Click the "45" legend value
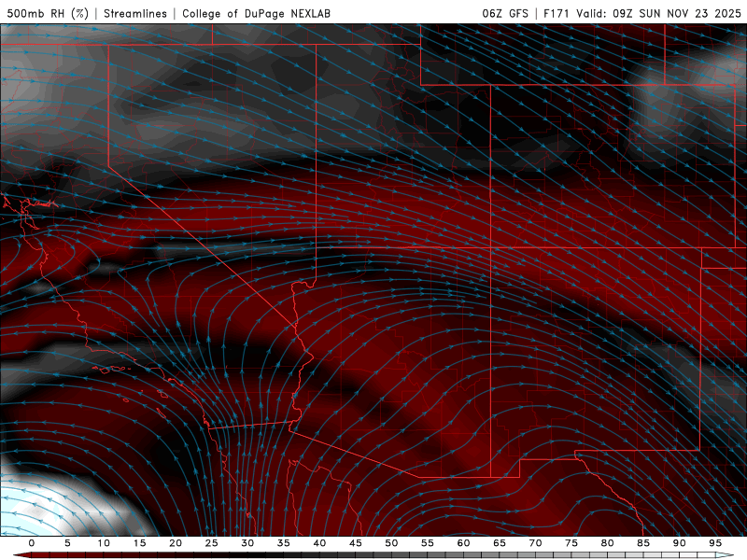The width and height of the screenshot is (747, 560). pos(356,543)
